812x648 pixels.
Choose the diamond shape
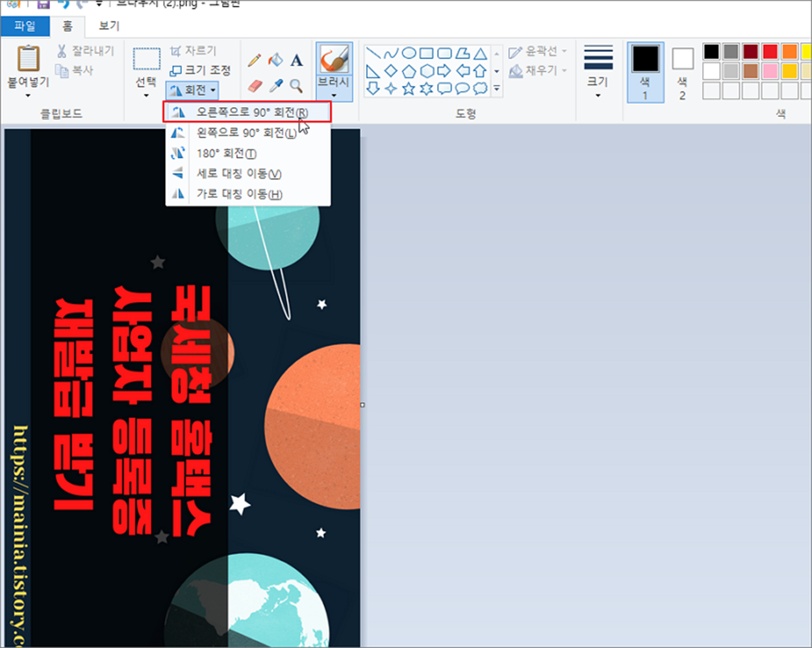[x=390, y=71]
